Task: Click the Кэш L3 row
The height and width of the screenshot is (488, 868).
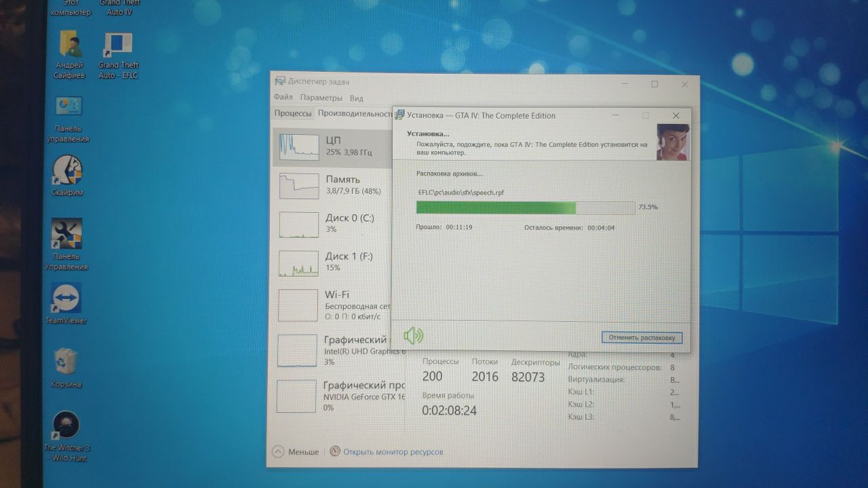Action: (x=623, y=417)
